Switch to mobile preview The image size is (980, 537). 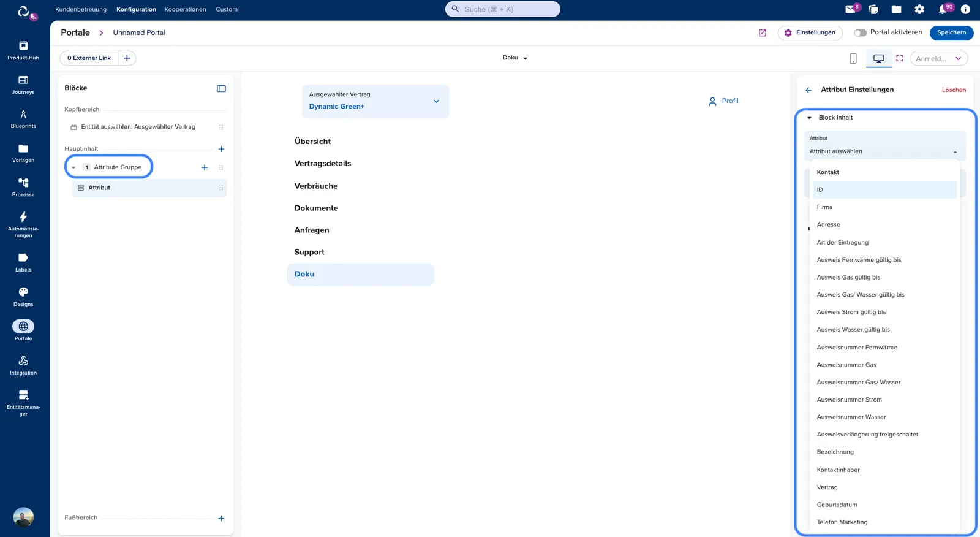[x=853, y=58]
